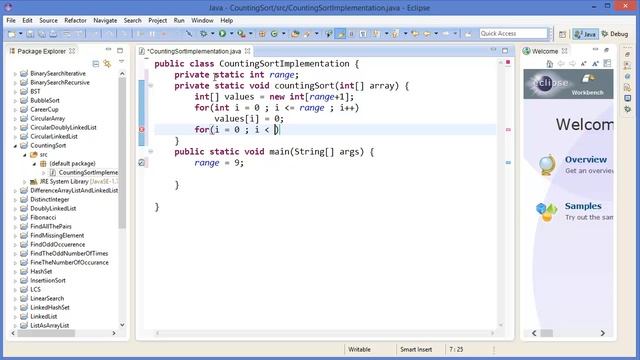Switch to the Java perspective
The image size is (640, 360).
pos(585,34)
